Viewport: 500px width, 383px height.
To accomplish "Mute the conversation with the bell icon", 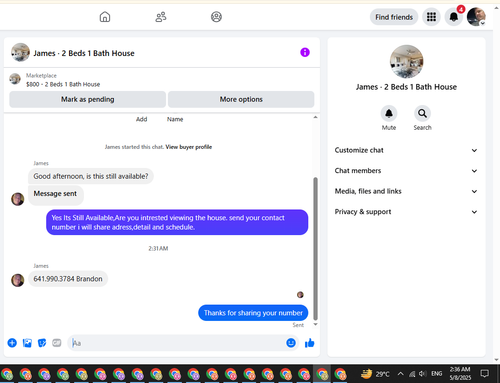I will point(389,114).
